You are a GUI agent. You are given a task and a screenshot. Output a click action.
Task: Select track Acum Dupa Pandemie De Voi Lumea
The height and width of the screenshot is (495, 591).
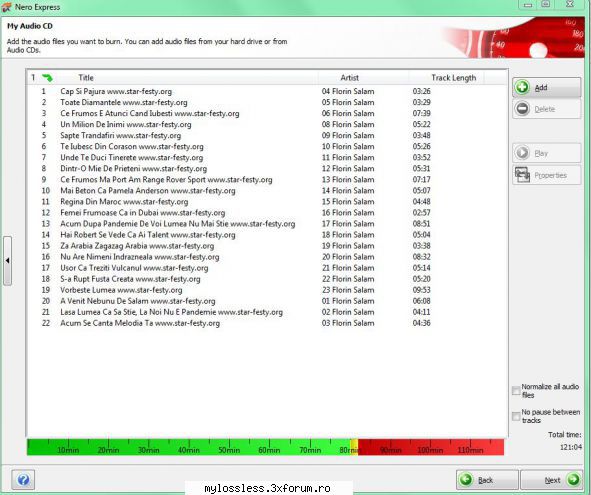point(178,224)
